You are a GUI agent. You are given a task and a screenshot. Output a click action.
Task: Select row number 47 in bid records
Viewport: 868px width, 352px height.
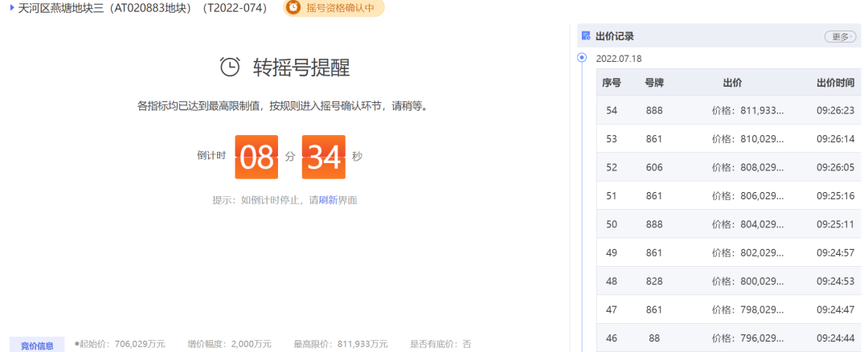[x=612, y=309]
